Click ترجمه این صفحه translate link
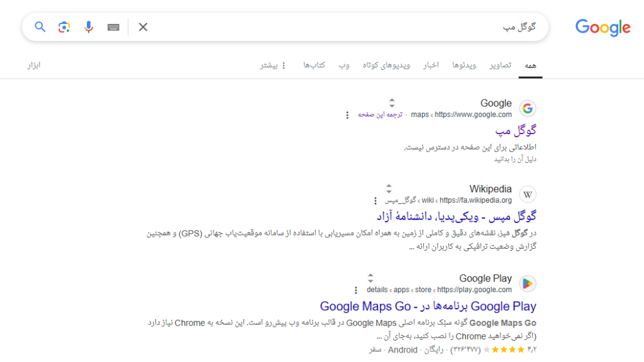The width and height of the screenshot is (644, 362). (x=380, y=115)
